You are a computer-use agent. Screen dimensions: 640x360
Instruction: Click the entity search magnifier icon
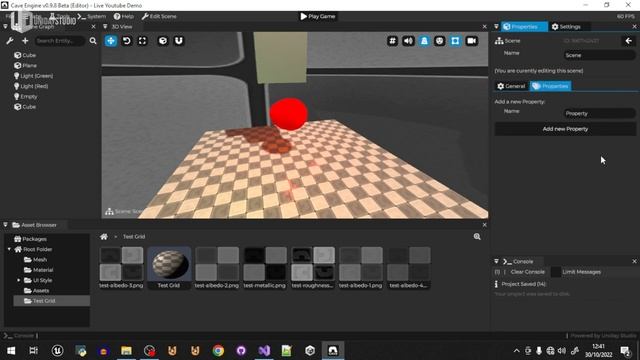pyautogui.click(x=93, y=41)
